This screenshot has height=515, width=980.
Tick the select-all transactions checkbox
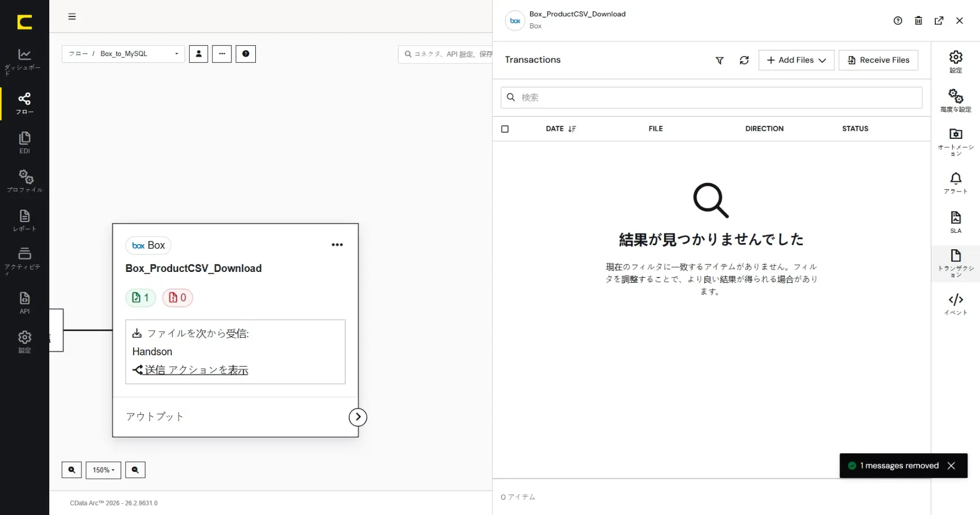click(x=505, y=129)
